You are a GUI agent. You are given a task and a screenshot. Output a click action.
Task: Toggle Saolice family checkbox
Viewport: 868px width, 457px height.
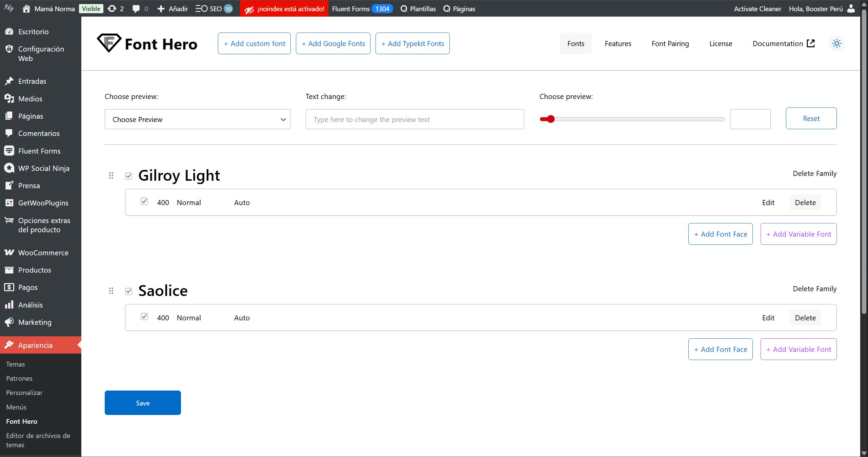(128, 291)
